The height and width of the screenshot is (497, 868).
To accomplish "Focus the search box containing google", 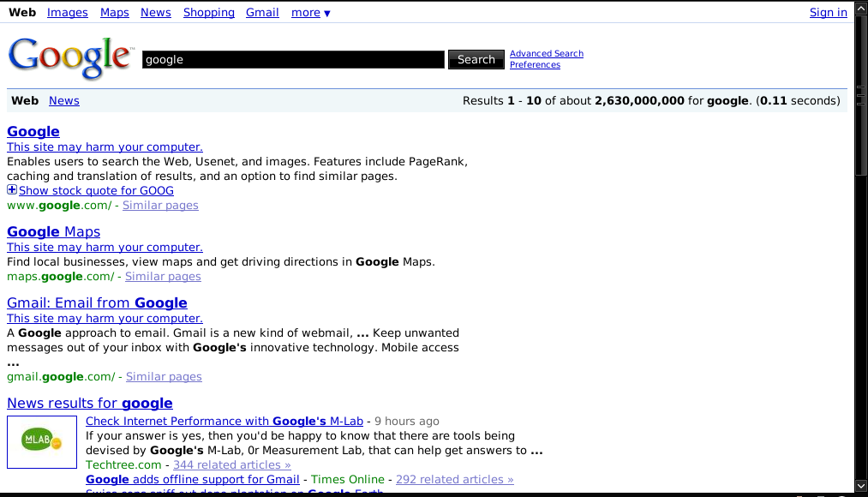I will tap(293, 59).
